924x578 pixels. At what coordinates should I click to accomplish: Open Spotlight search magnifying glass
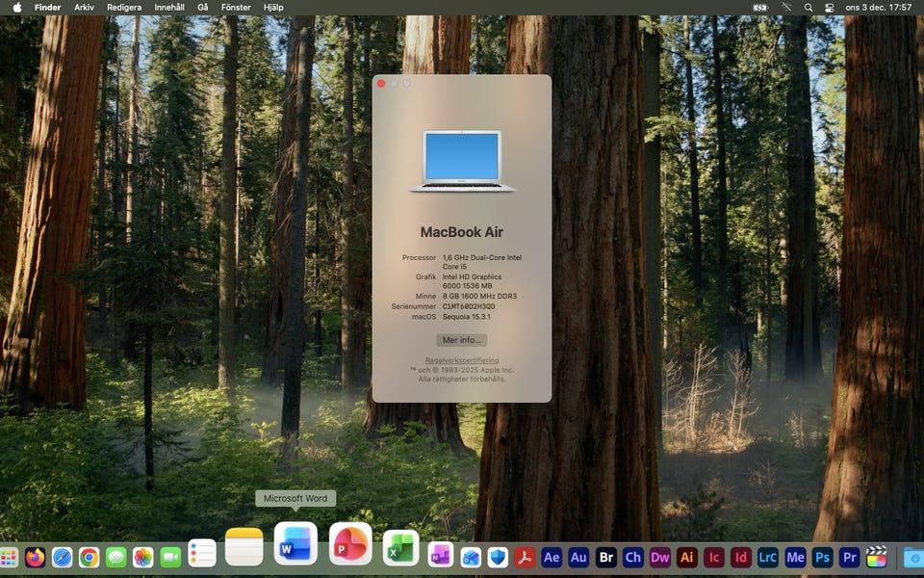tap(808, 7)
